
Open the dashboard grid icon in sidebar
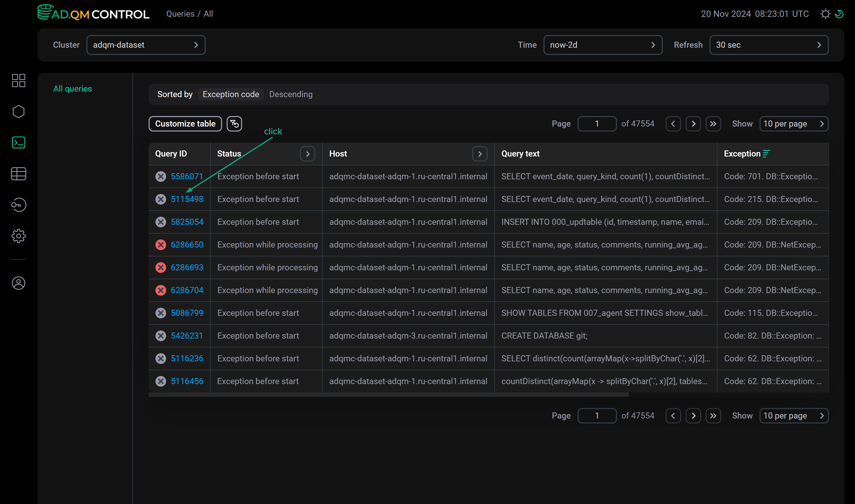point(18,80)
